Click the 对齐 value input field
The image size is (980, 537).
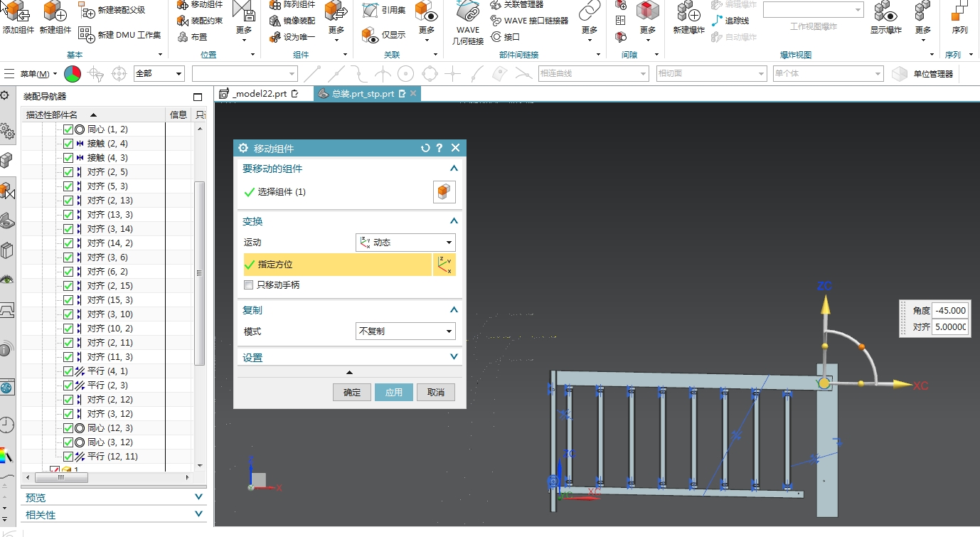pos(950,327)
